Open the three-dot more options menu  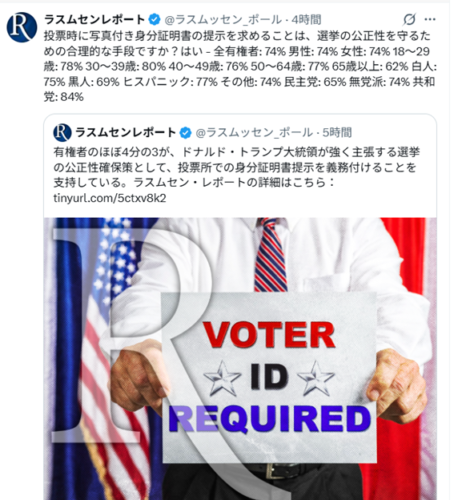tap(430, 19)
